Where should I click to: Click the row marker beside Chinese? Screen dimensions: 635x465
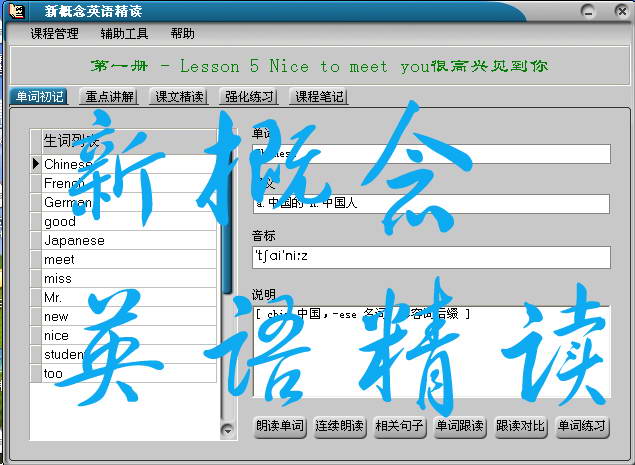click(x=36, y=164)
